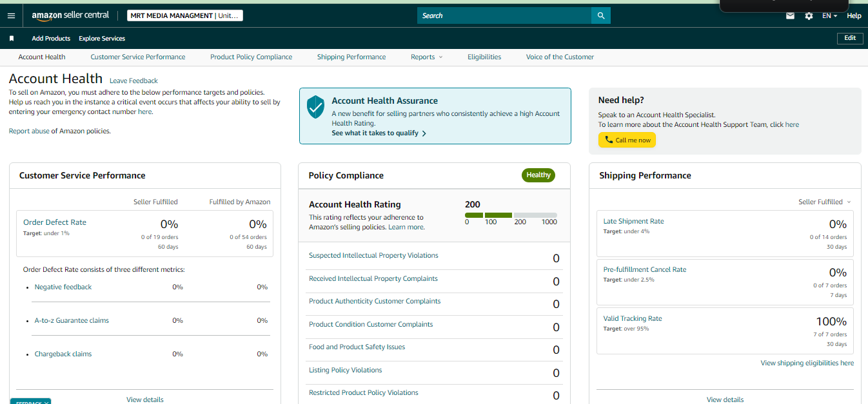Open the Voice of the Customer tab
The image size is (868, 404).
pyautogui.click(x=560, y=57)
